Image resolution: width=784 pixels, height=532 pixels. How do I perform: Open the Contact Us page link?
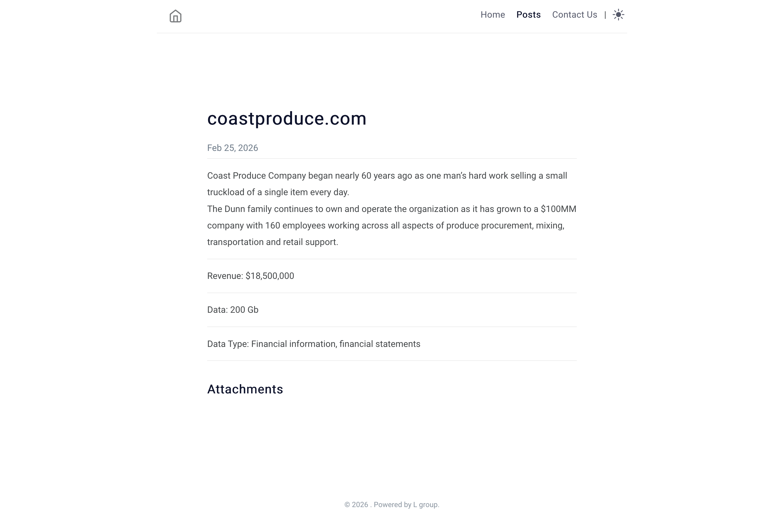click(x=575, y=15)
